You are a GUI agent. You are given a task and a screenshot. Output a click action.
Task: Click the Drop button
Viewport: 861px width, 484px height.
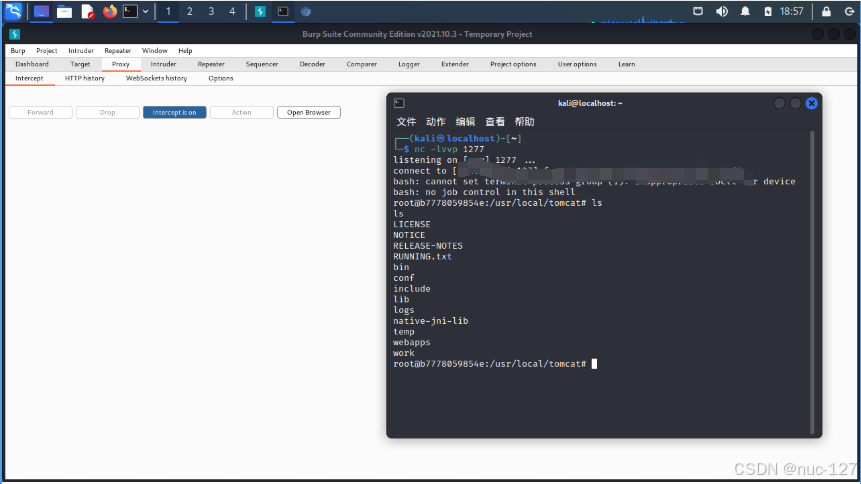click(108, 113)
